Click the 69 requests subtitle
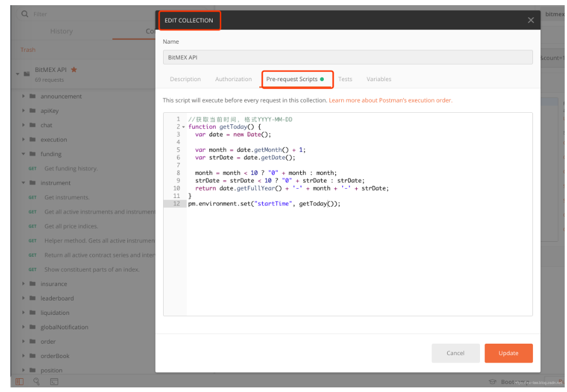 click(x=49, y=80)
